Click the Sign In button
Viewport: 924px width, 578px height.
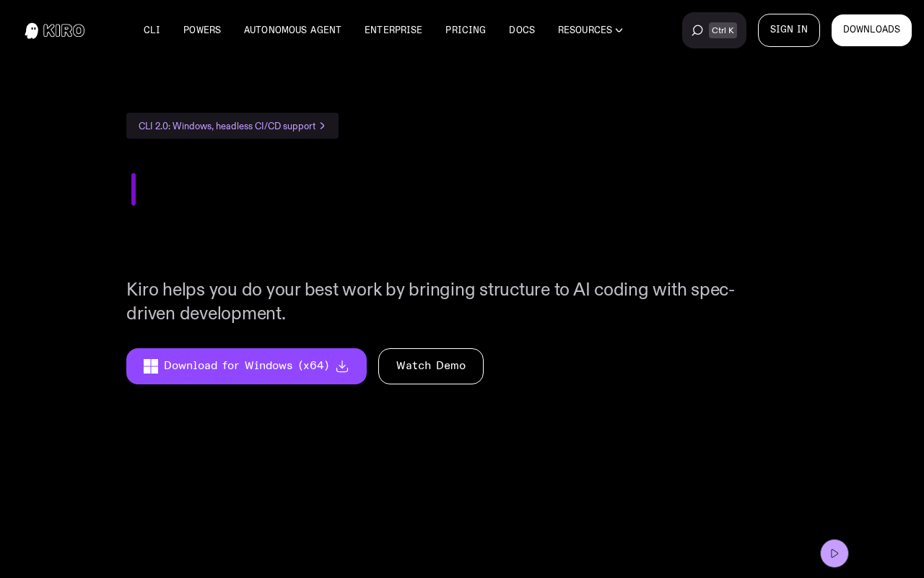[x=789, y=30]
